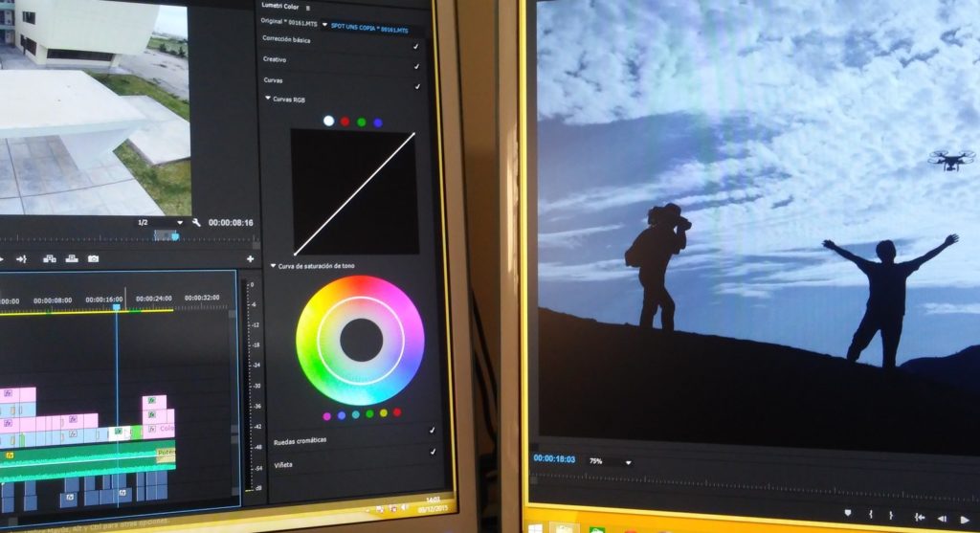This screenshot has height=533, width=980.
Task: Click the hue saturation color wheel ring
Action: coord(361,340)
